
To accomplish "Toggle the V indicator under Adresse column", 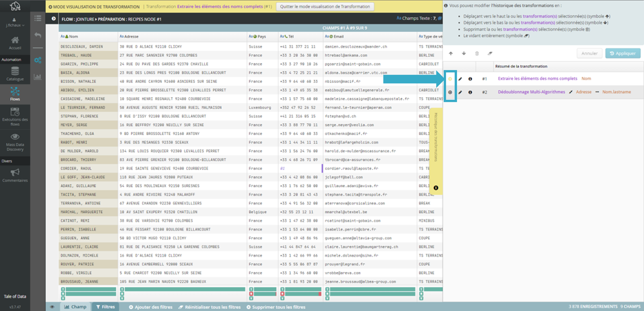I will (122, 298).
